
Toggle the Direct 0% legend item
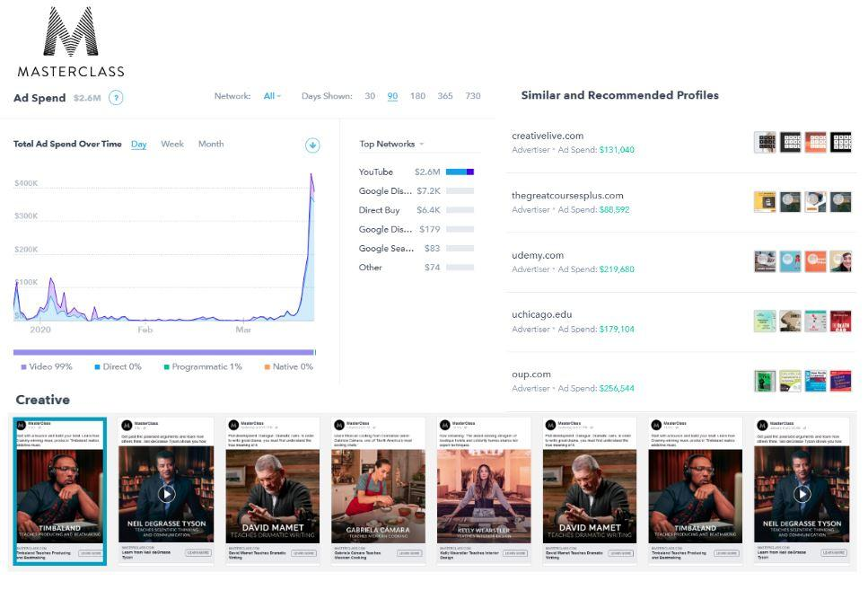tap(118, 366)
